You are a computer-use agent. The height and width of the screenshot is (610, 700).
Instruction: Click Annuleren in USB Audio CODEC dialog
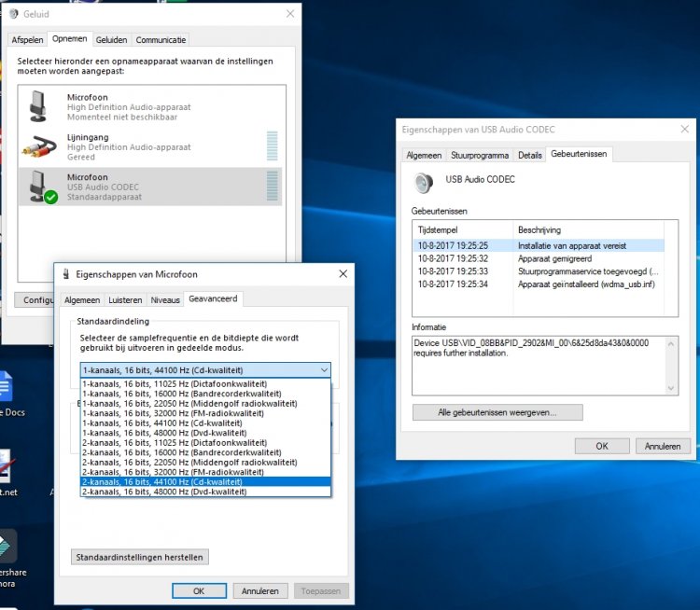tap(662, 447)
